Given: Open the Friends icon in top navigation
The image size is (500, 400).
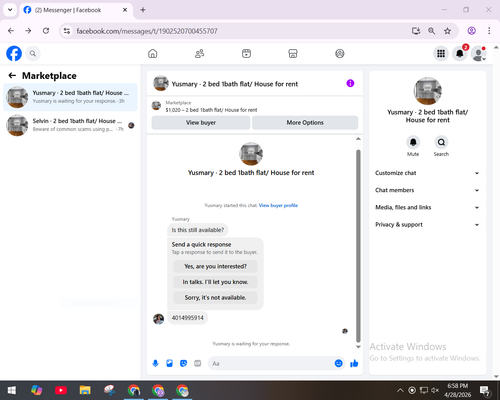Looking at the screenshot, I should pos(199,53).
